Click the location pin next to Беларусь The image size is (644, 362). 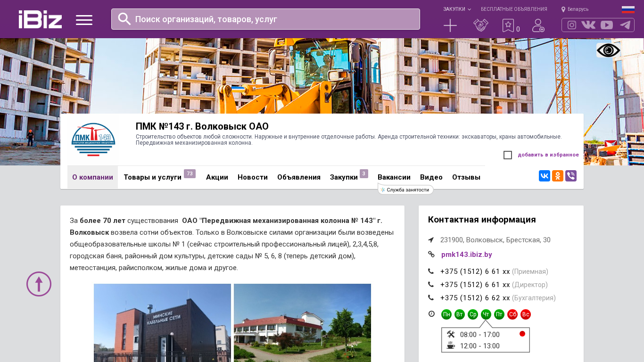tap(563, 9)
